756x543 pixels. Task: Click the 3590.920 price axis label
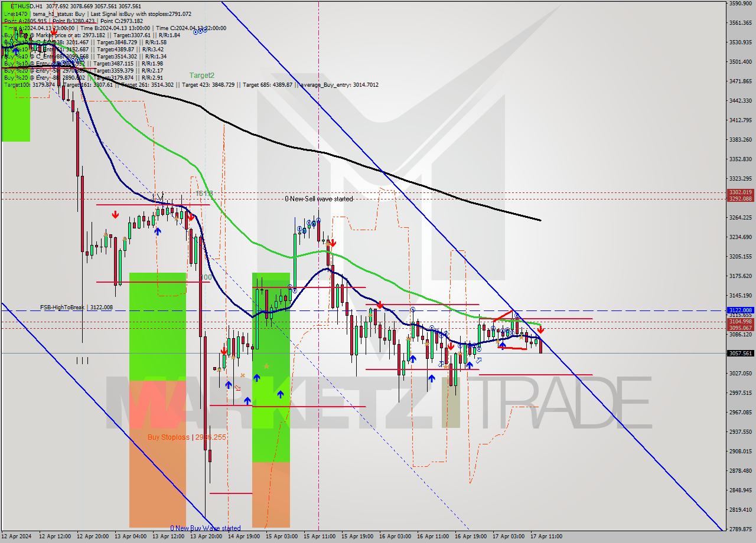coord(741,4)
